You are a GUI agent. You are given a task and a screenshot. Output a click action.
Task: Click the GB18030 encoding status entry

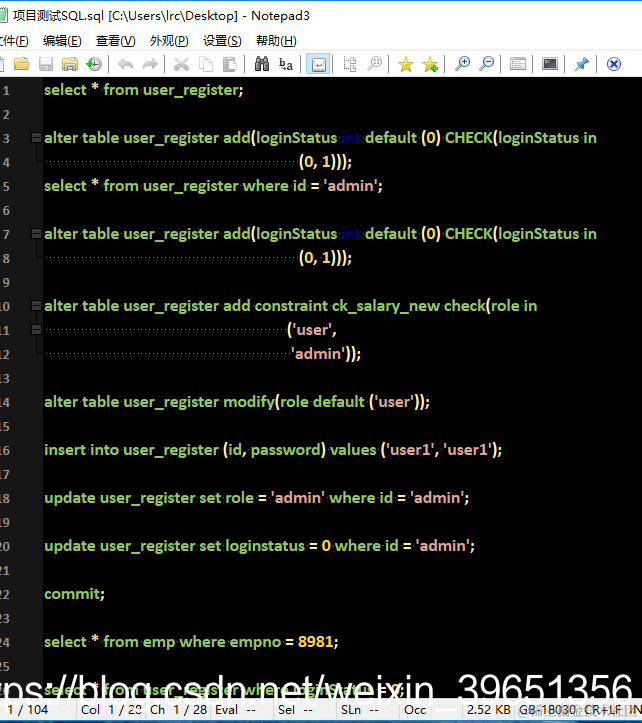(549, 710)
